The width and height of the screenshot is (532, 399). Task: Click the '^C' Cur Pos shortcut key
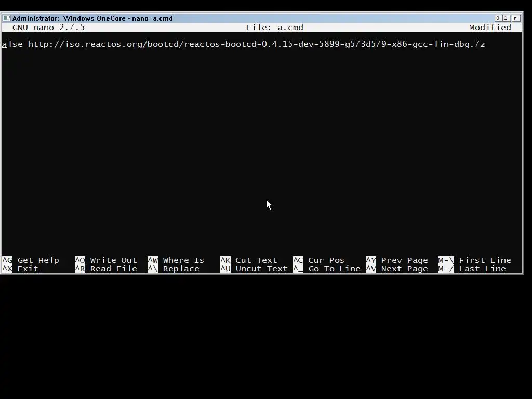298,260
